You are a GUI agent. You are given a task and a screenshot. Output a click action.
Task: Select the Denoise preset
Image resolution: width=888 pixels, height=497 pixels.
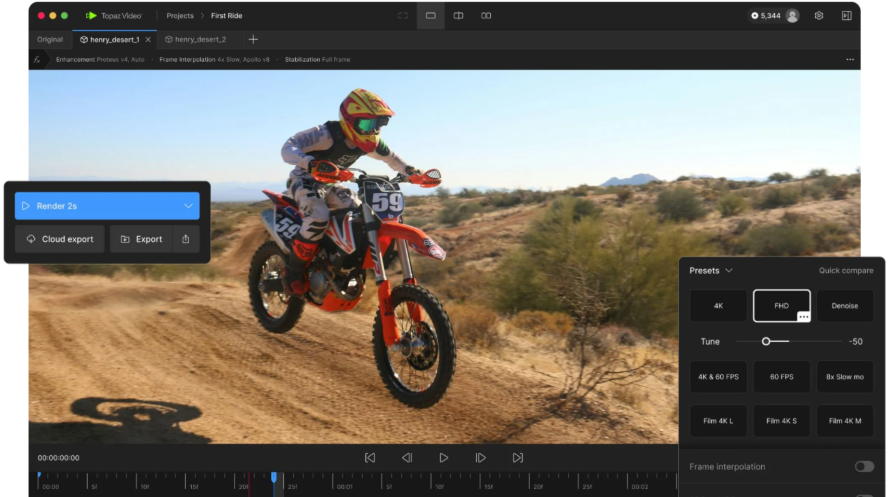pyautogui.click(x=844, y=306)
